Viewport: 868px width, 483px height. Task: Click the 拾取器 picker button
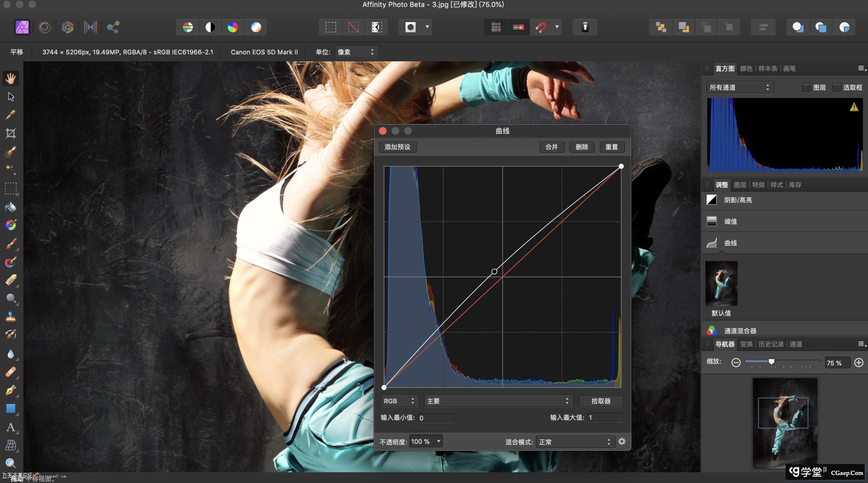601,401
